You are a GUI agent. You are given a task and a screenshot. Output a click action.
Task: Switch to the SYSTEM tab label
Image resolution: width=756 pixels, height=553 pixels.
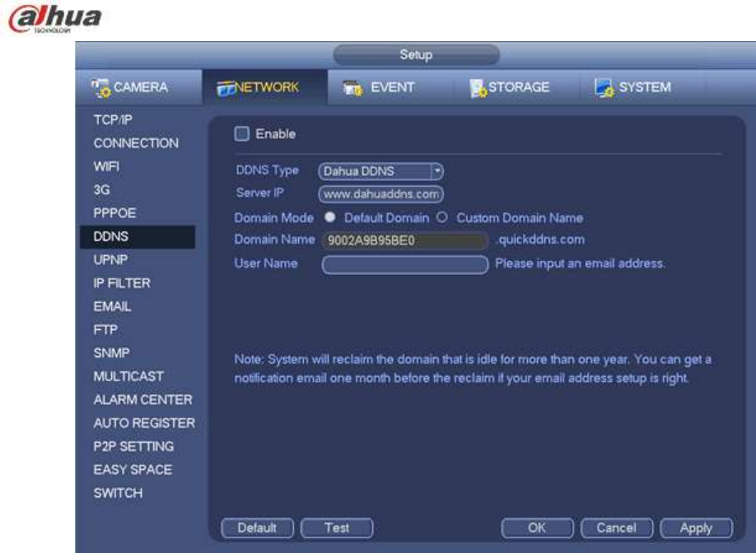pos(645,87)
